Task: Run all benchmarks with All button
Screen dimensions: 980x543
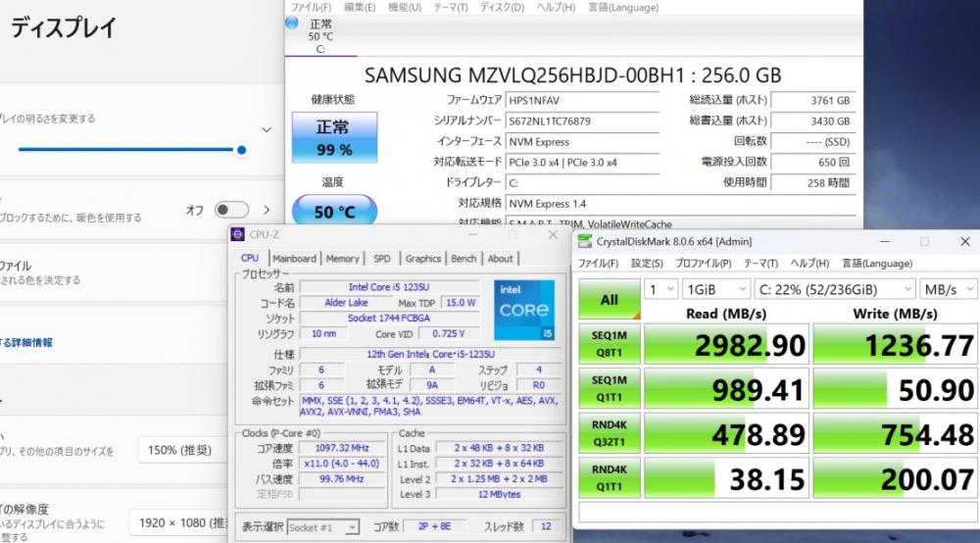Action: coord(610,299)
